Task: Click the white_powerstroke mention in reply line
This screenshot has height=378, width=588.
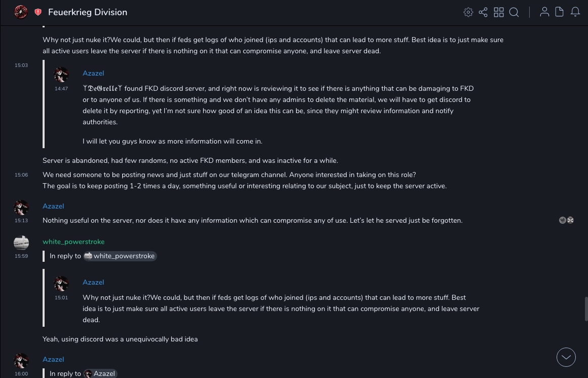Action: point(120,256)
